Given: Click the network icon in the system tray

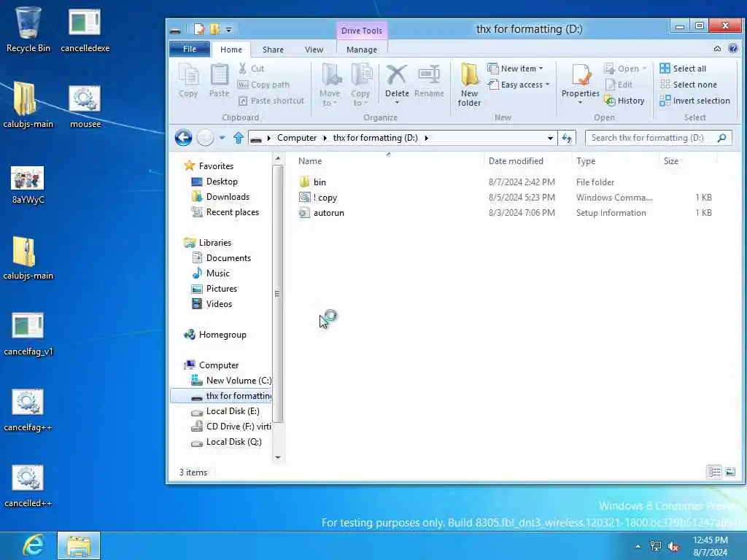Looking at the screenshot, I should pyautogui.click(x=656, y=546).
